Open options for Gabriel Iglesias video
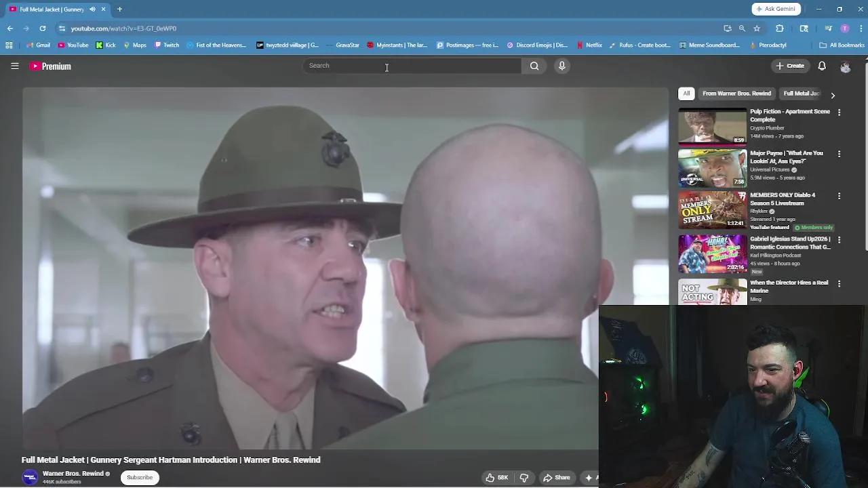The width and height of the screenshot is (868, 488). 839,240
